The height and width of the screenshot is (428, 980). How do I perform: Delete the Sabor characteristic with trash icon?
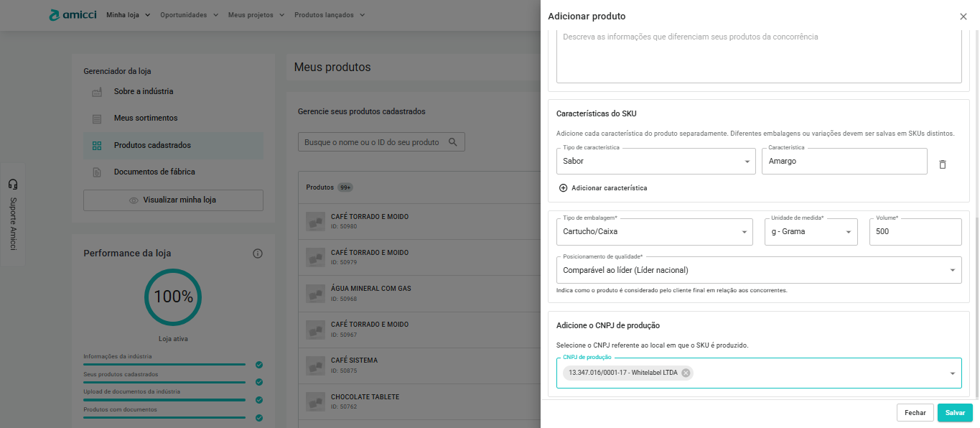tap(943, 164)
